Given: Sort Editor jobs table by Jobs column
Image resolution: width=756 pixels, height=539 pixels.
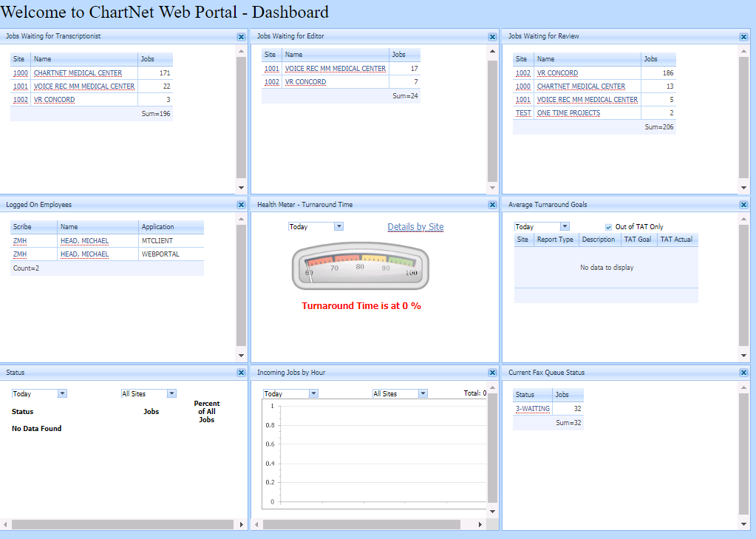Looking at the screenshot, I should click(404, 55).
